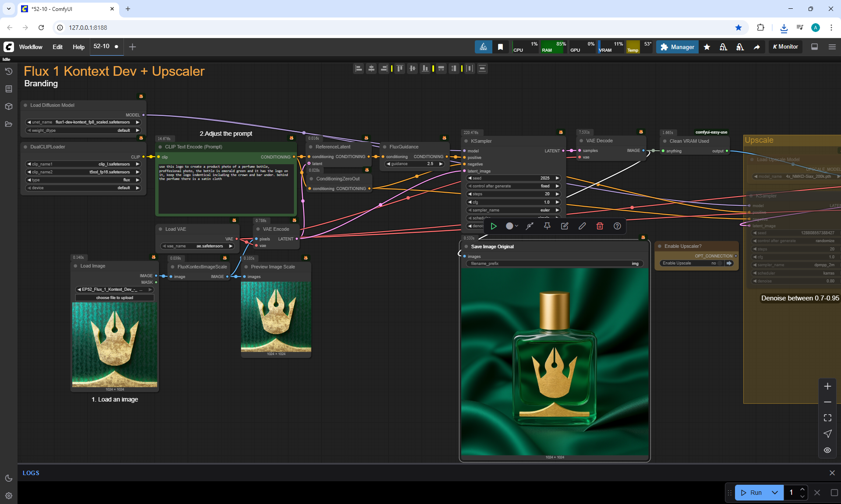This screenshot has width=841, height=504.
Task: Expand Run button options dropdown
Action: (x=774, y=493)
